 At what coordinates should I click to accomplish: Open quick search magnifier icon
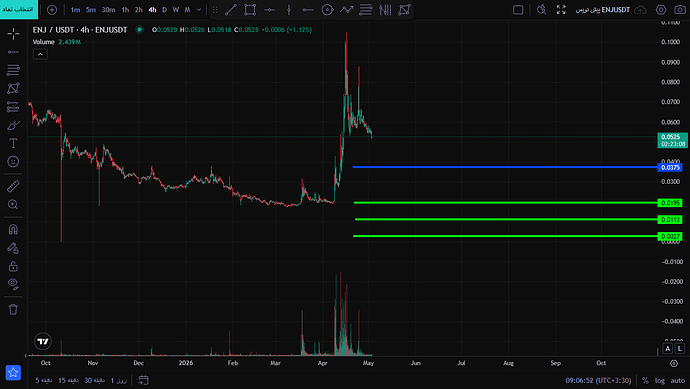542,10
